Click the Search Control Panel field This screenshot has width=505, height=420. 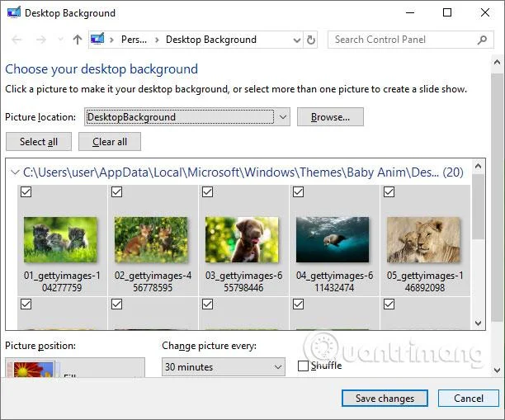coord(411,40)
